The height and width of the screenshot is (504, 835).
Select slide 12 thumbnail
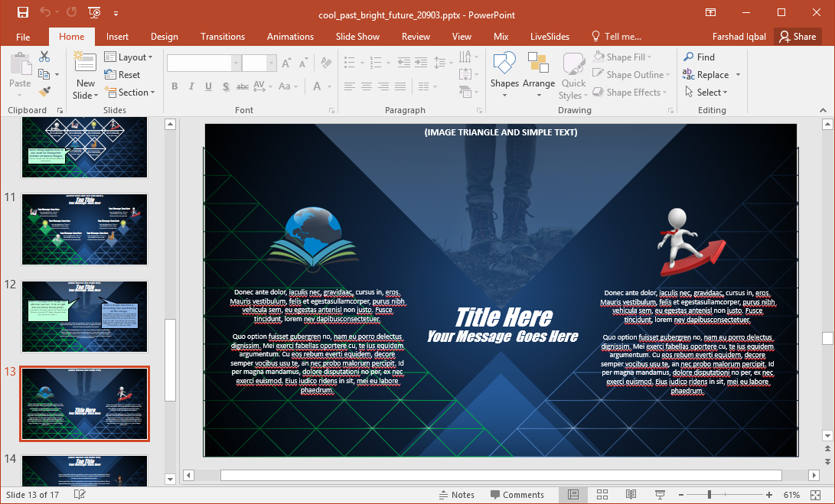[x=84, y=317]
